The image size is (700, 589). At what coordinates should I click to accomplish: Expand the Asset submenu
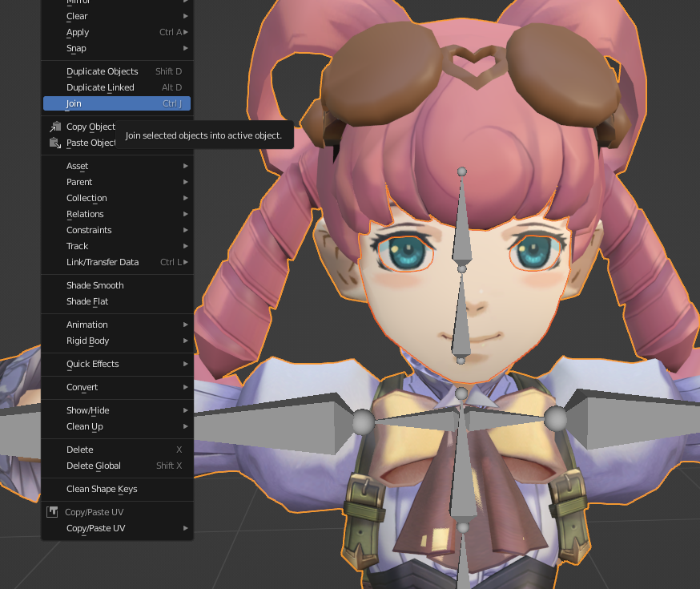[x=117, y=166]
